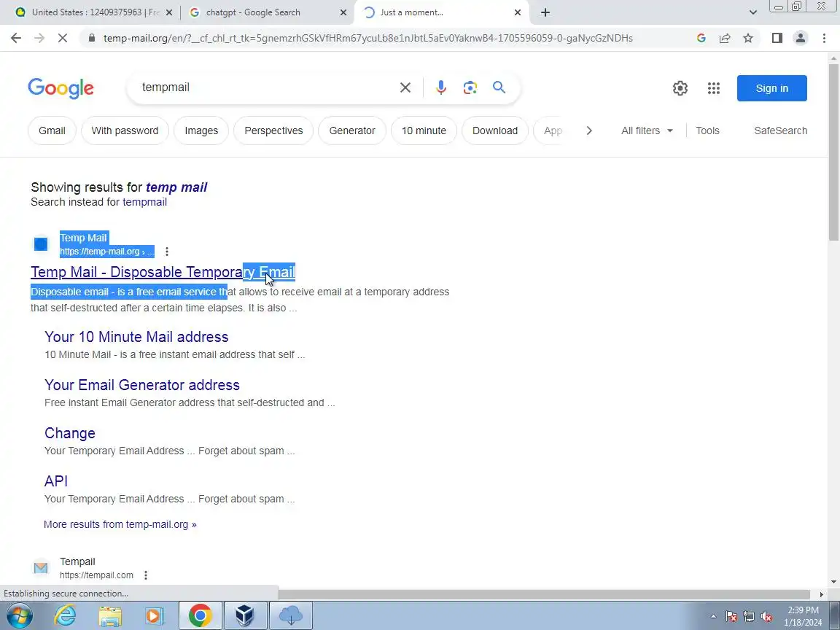The height and width of the screenshot is (630, 840).
Task: Search instead for tempmail link
Action: click(x=144, y=202)
